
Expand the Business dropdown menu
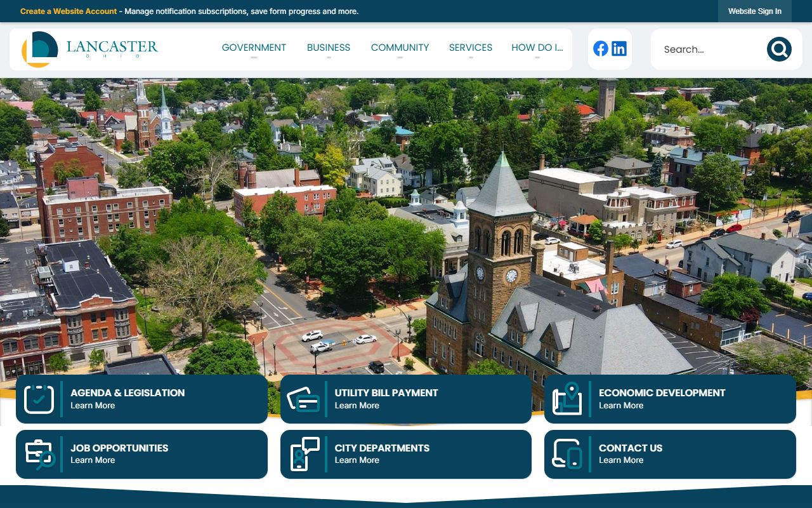tap(328, 48)
